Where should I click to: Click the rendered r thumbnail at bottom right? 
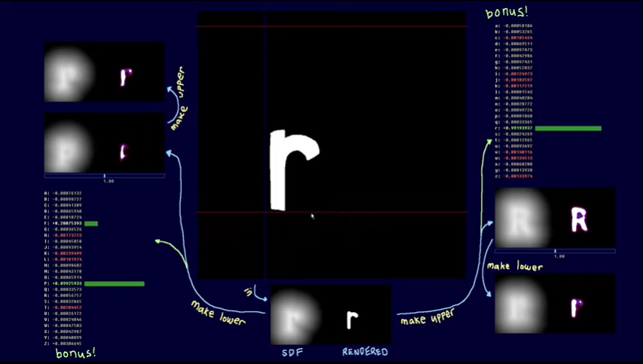click(x=577, y=307)
